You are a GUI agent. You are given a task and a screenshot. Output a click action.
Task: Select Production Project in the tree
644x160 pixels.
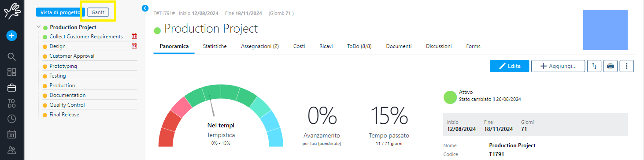tap(73, 27)
